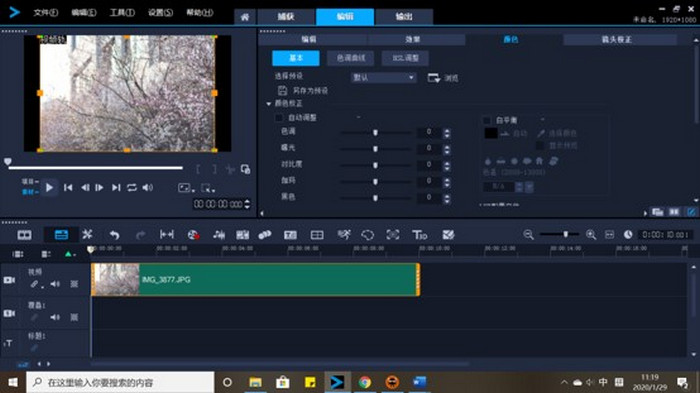The height and width of the screenshot is (393, 700).
Task: Open the track manager icon
Action: pos(46,254)
